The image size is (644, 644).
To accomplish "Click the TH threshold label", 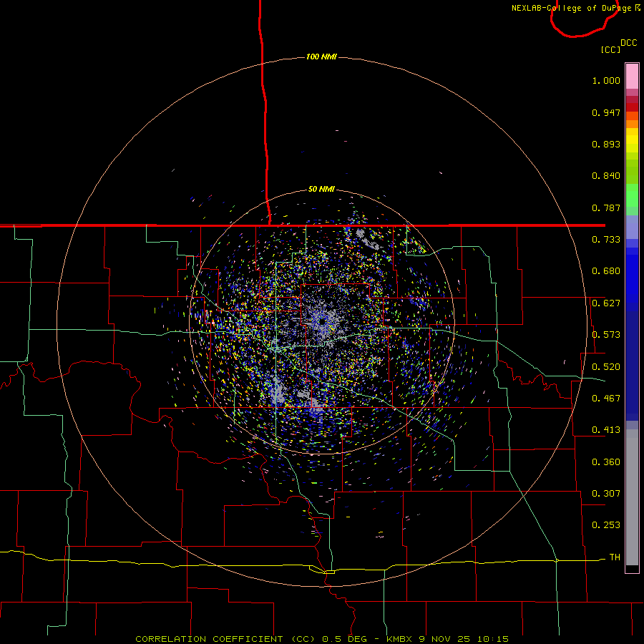I will point(615,557).
